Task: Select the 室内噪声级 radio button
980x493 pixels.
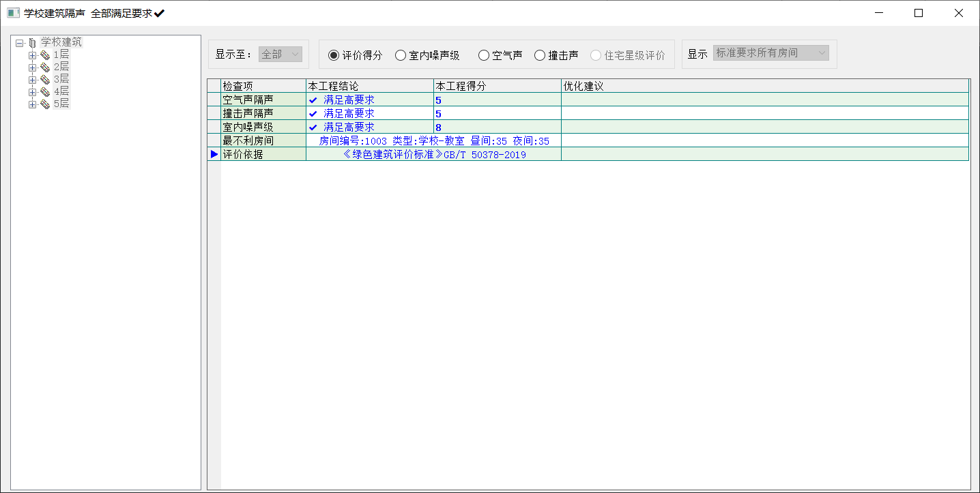Action: pos(401,55)
